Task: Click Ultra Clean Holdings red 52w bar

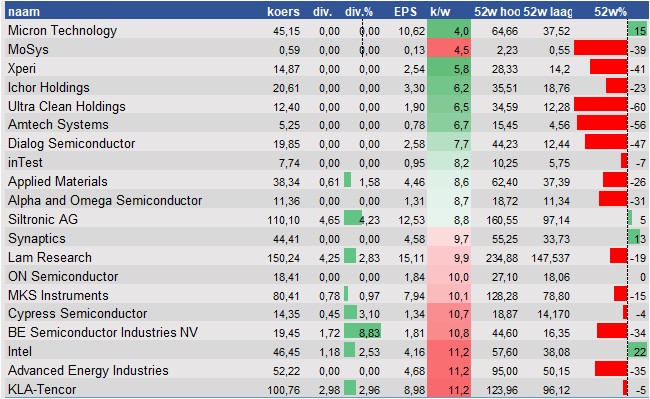Action: 600,106
